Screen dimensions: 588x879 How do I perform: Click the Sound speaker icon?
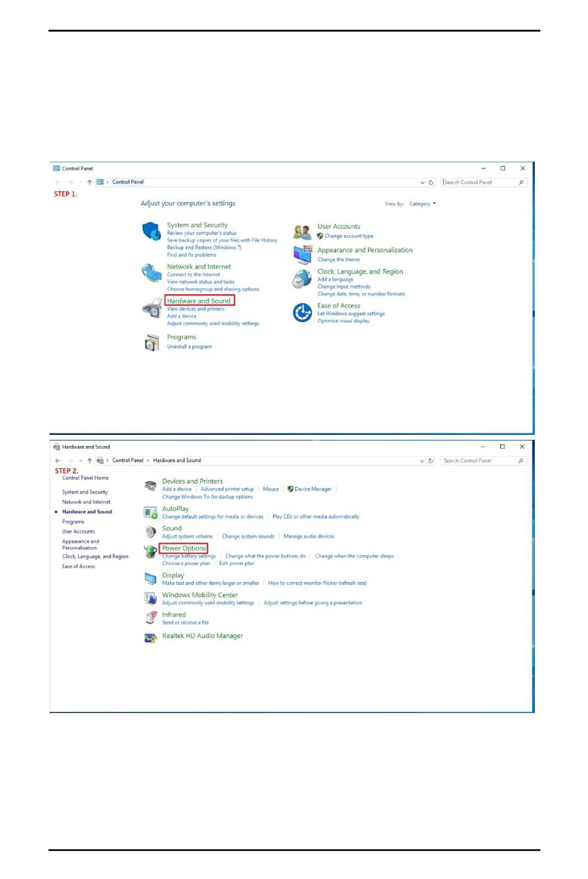150,532
